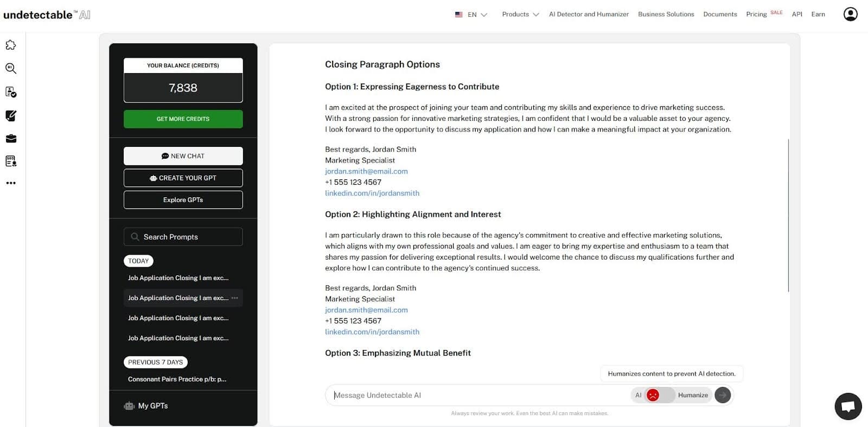The height and width of the screenshot is (427, 868).
Task: Click the document with checkmark sidebar icon
Action: point(11,92)
